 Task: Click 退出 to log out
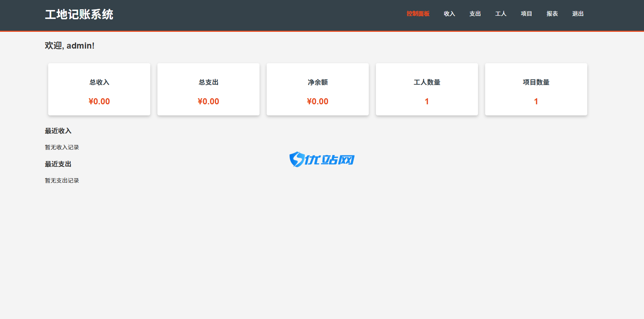pos(578,14)
